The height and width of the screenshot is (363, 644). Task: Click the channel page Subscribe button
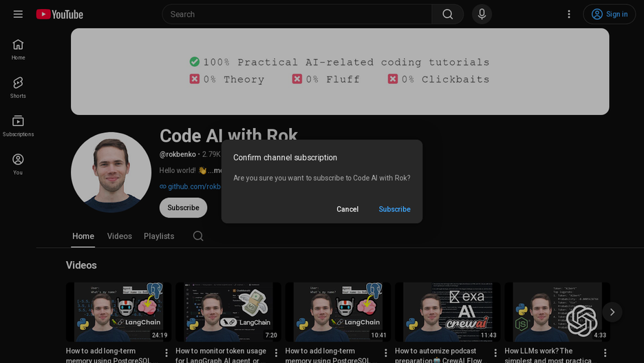pos(183,207)
